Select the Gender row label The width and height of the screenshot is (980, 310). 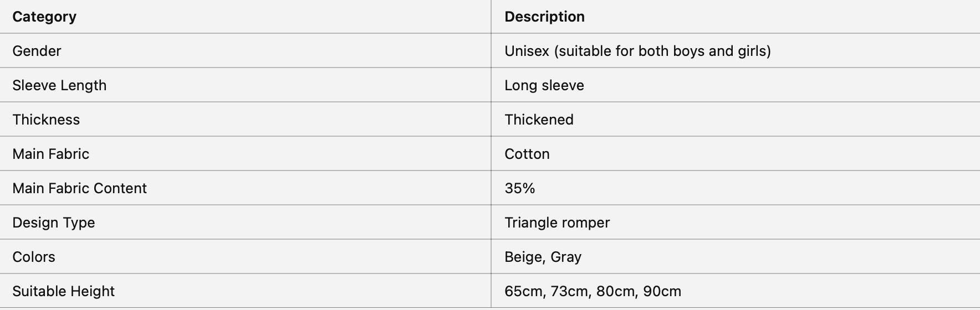37,51
